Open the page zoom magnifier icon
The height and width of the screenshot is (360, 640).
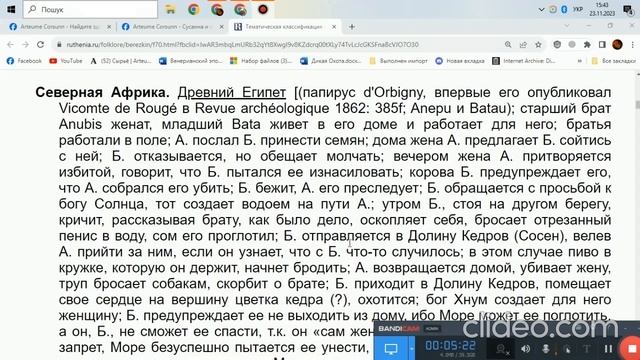(x=508, y=44)
